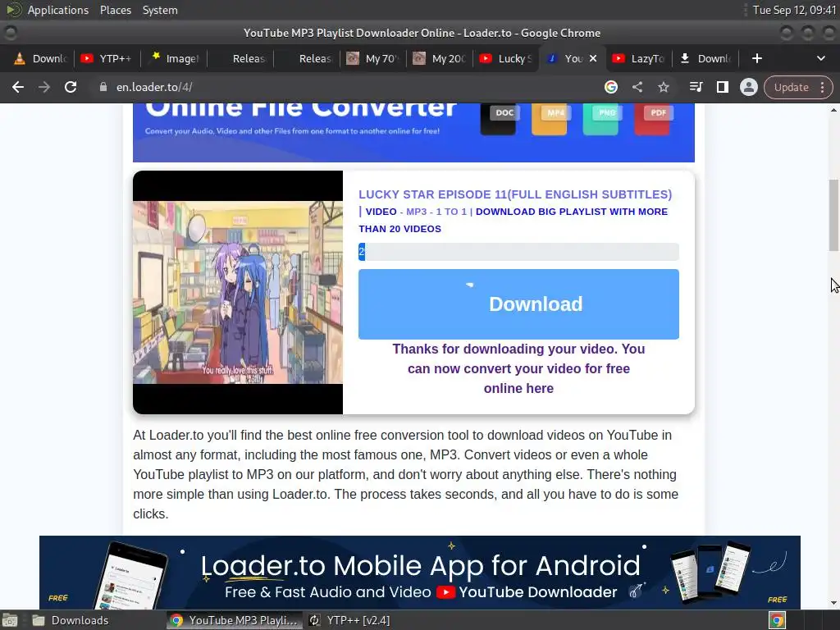
Task: Switch to the Image tab
Action: click(x=174, y=58)
